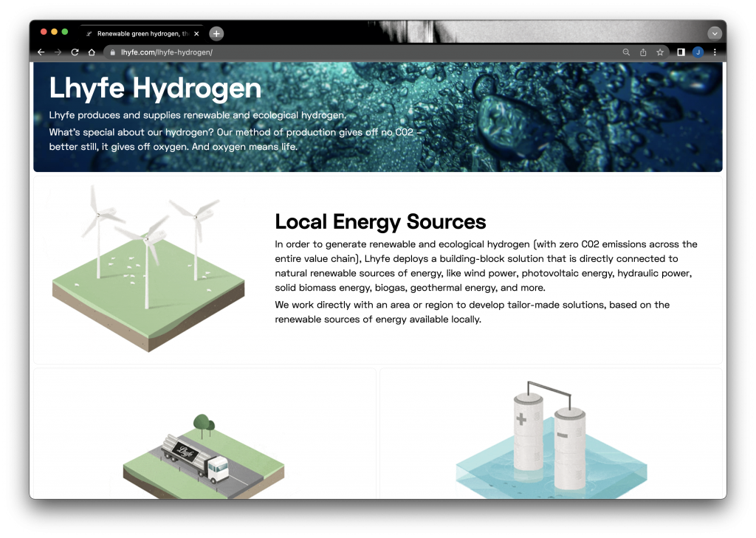The width and height of the screenshot is (756, 538).
Task: Open the Chrome three-dot menu
Action: click(714, 52)
